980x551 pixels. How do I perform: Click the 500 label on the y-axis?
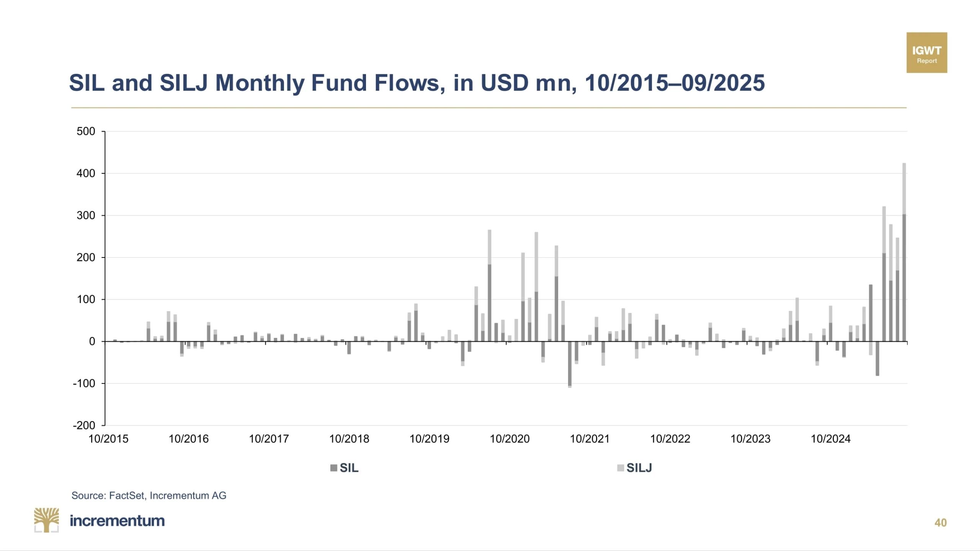[86, 131]
